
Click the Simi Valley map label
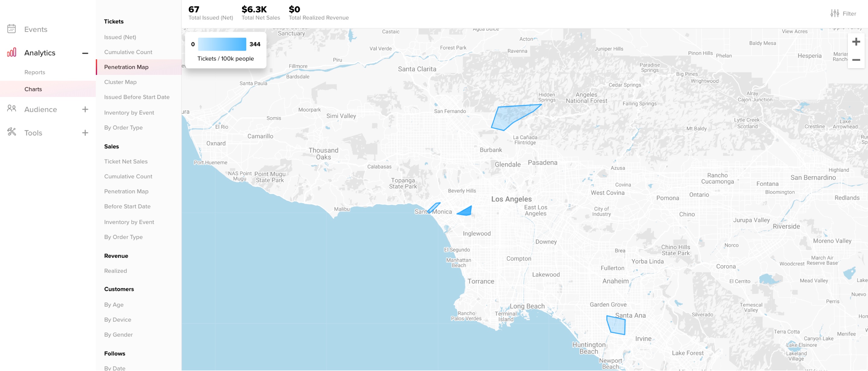tap(341, 116)
